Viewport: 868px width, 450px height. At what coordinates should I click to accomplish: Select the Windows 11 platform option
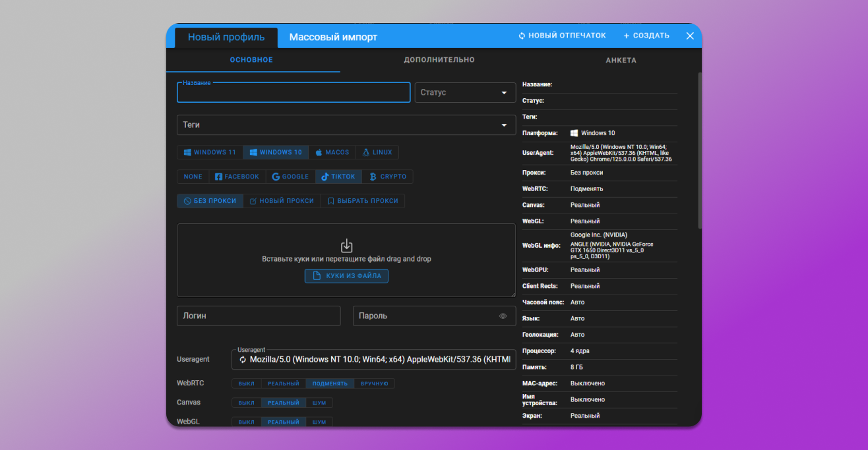coord(210,152)
